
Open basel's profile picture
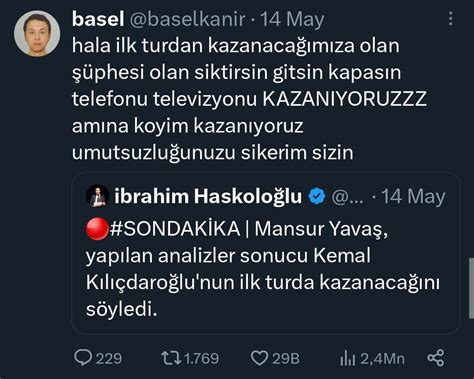(37, 33)
